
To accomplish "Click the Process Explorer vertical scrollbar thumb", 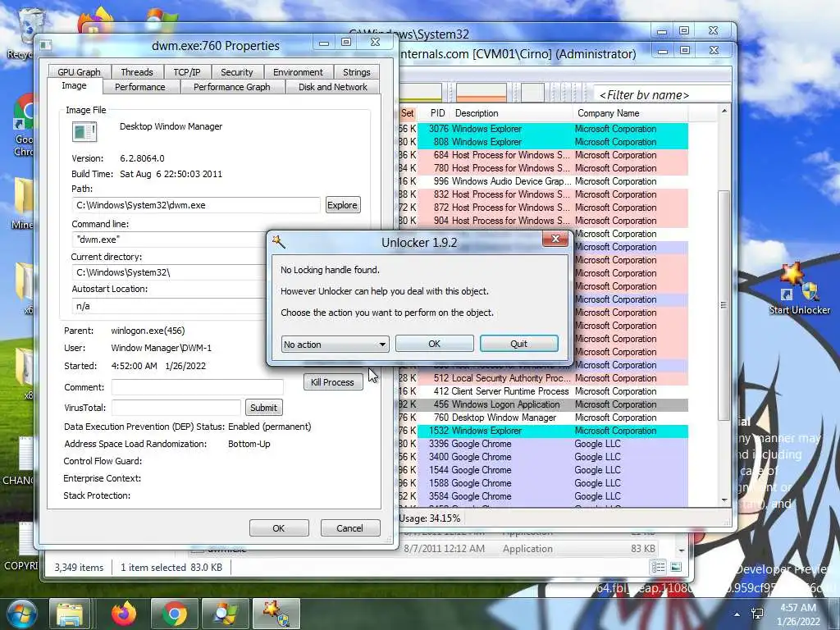I will [x=724, y=305].
